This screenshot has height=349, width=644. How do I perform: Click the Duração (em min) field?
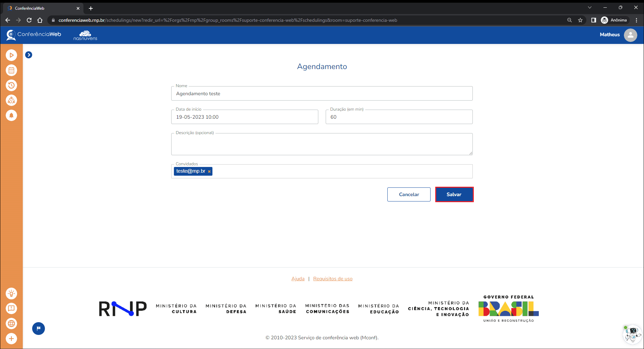click(399, 117)
